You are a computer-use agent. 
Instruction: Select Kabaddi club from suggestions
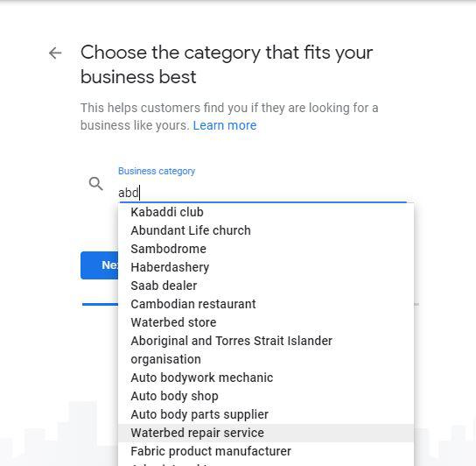click(266, 212)
